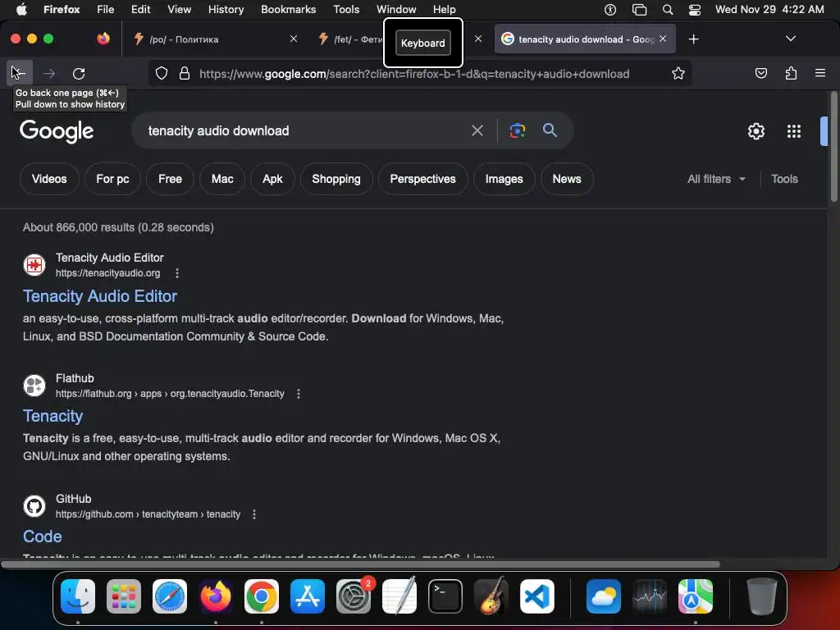
Task: Expand the All filters dropdown
Action: tap(716, 179)
